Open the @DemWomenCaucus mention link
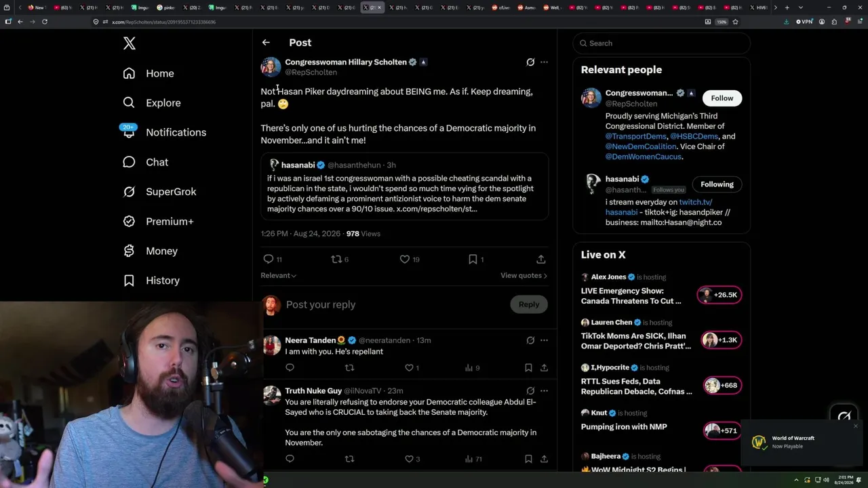The image size is (868, 488). point(644,157)
